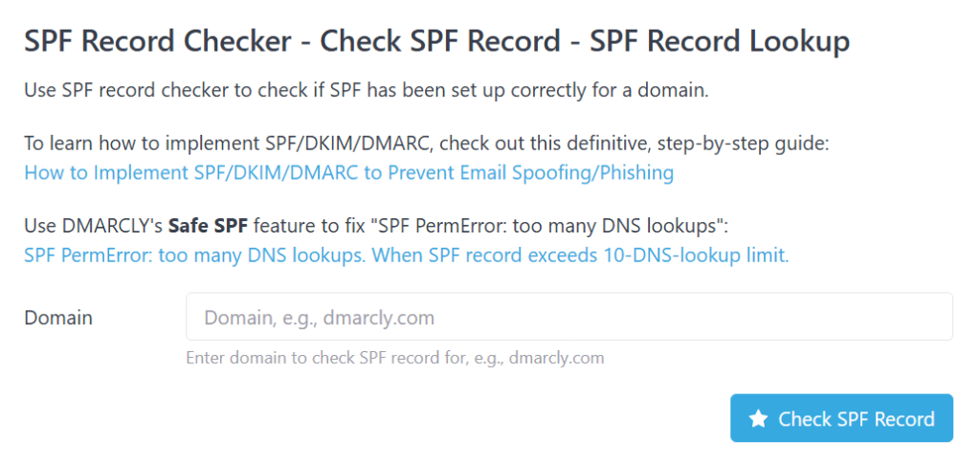This screenshot has height=465, width=980.
Task: Focus the Domain text input field
Action: click(568, 317)
